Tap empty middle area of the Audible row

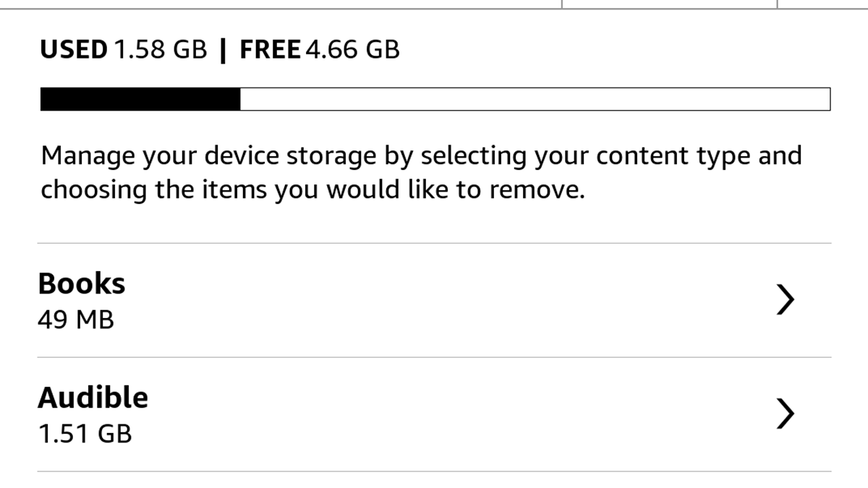tap(434, 414)
